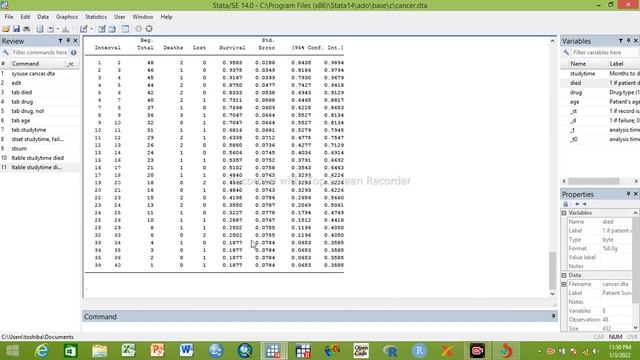Image resolution: width=640 pixels, height=360 pixels.
Task: Open the File menu
Action: [x=9, y=17]
